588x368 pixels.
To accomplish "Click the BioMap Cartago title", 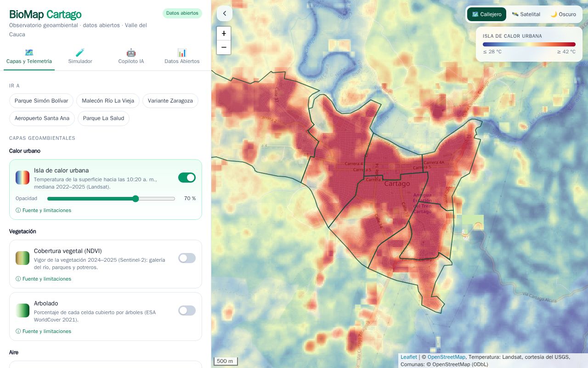I will coord(45,14).
